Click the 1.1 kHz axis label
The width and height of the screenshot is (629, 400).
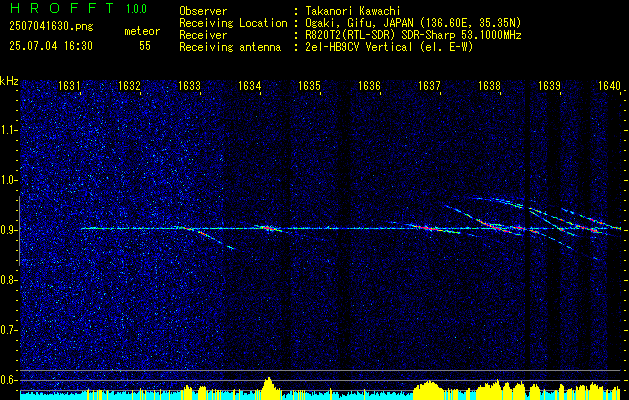pos(9,130)
